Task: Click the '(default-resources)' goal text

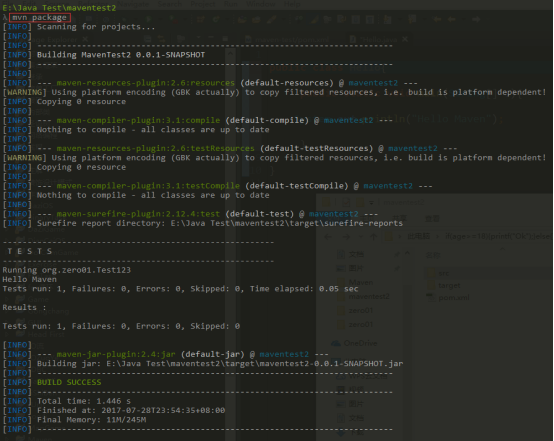Action: (x=287, y=83)
